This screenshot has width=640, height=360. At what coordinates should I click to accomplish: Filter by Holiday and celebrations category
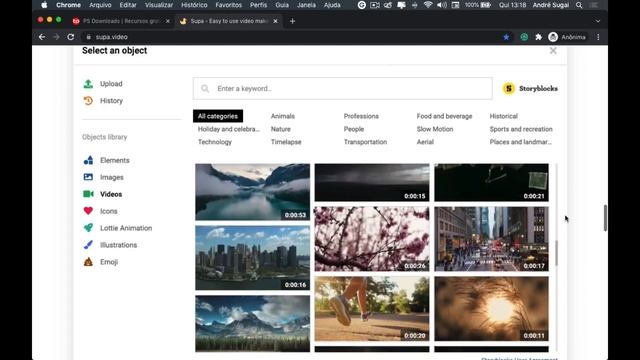(229, 129)
